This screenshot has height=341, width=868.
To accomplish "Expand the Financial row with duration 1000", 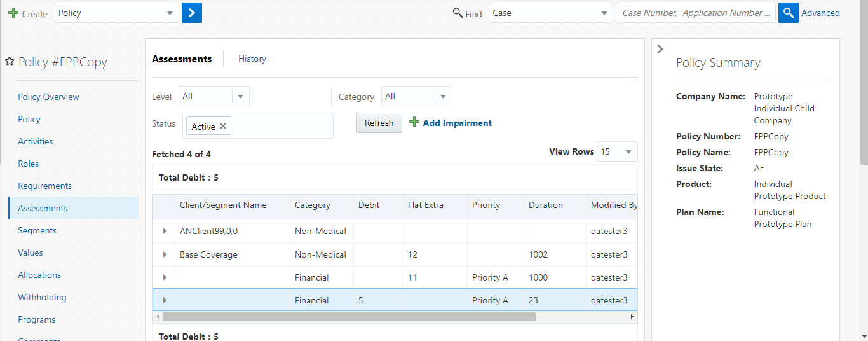I will point(165,277).
